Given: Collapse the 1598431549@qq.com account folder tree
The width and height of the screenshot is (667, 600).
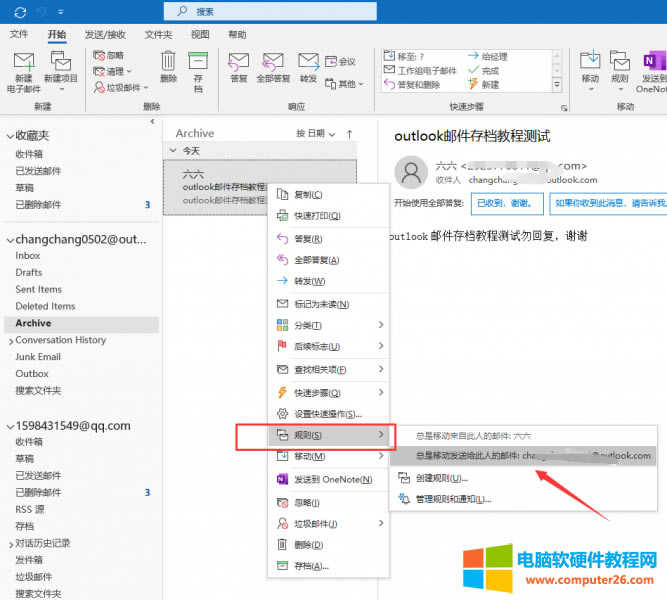Looking at the screenshot, I should point(9,425).
